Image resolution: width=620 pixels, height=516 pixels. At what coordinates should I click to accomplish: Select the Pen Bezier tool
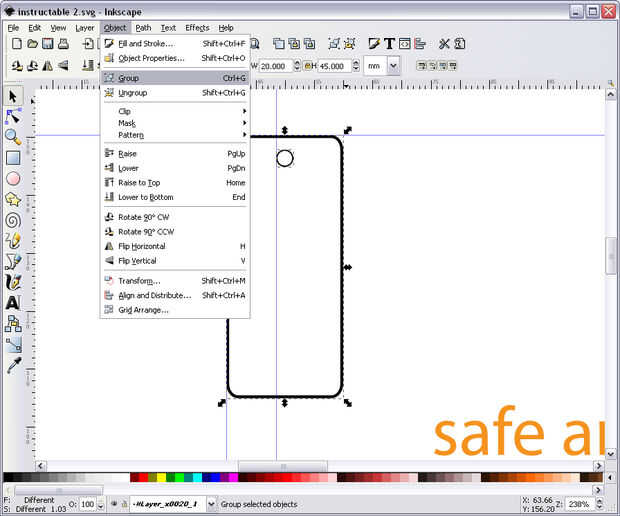click(13, 261)
